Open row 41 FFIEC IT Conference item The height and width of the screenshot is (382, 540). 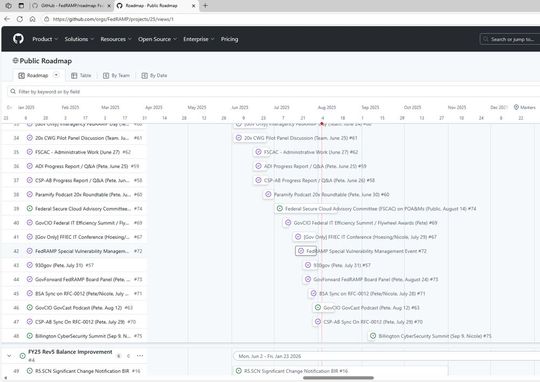(x=83, y=237)
